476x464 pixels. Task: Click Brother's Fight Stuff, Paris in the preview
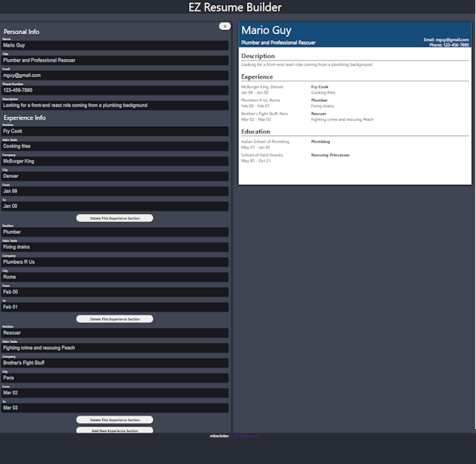(x=264, y=114)
